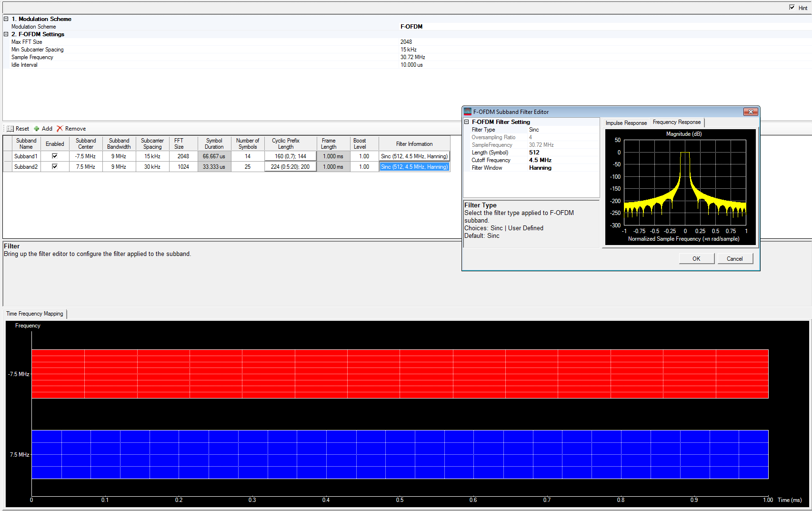Collapse the F-OFDM Settings section

pyautogui.click(x=5, y=34)
